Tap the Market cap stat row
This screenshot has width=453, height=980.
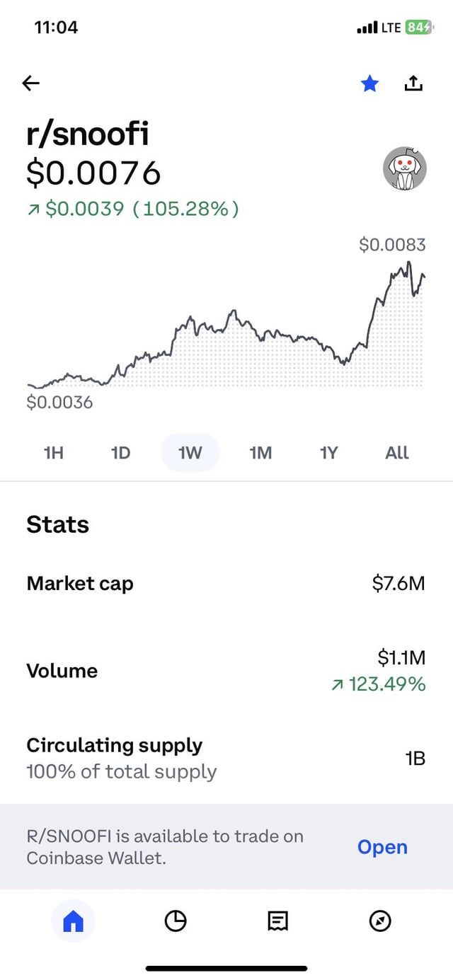click(226, 584)
